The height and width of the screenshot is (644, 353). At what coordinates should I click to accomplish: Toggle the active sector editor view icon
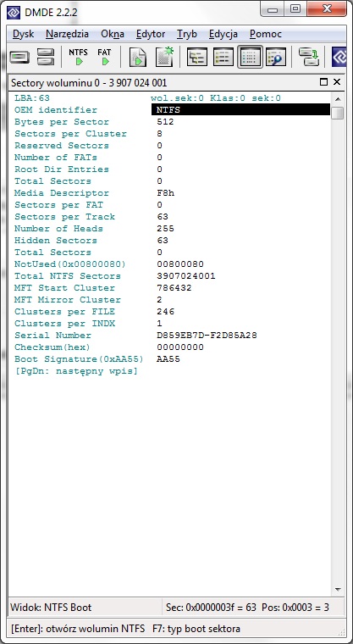(x=250, y=57)
